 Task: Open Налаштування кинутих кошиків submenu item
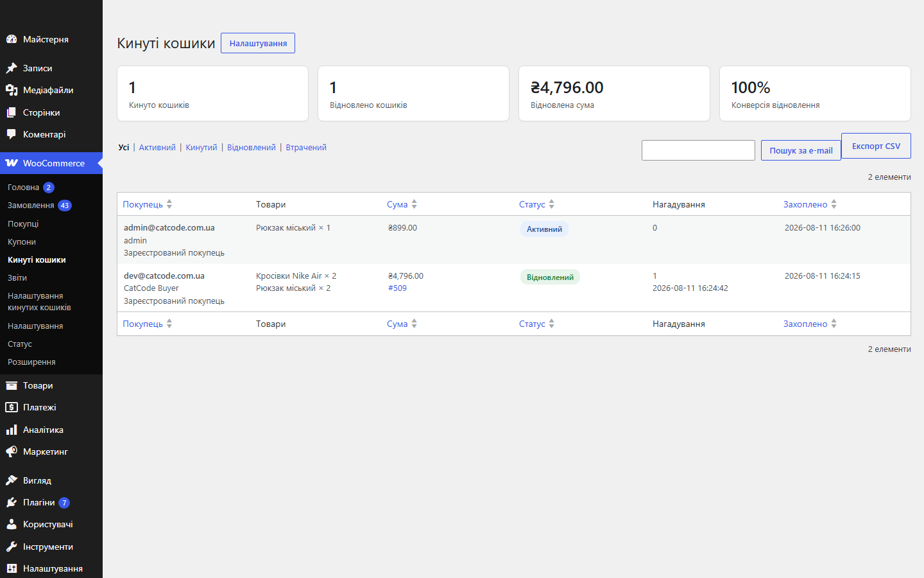39,302
